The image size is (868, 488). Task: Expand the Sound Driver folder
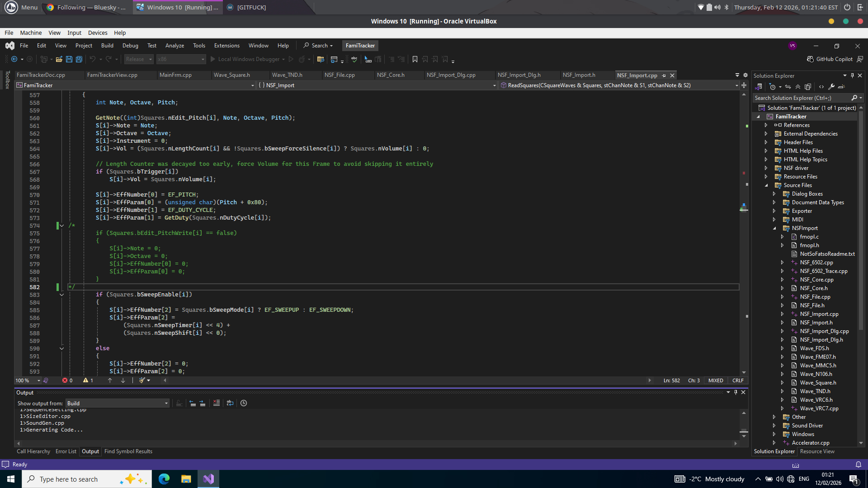[774, 426]
